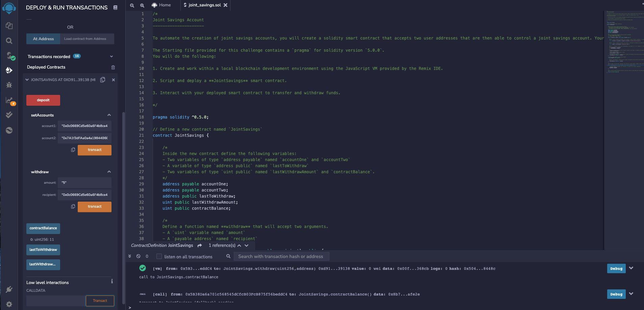Switch to the Home tab
The image size is (644, 310).
[163, 5]
